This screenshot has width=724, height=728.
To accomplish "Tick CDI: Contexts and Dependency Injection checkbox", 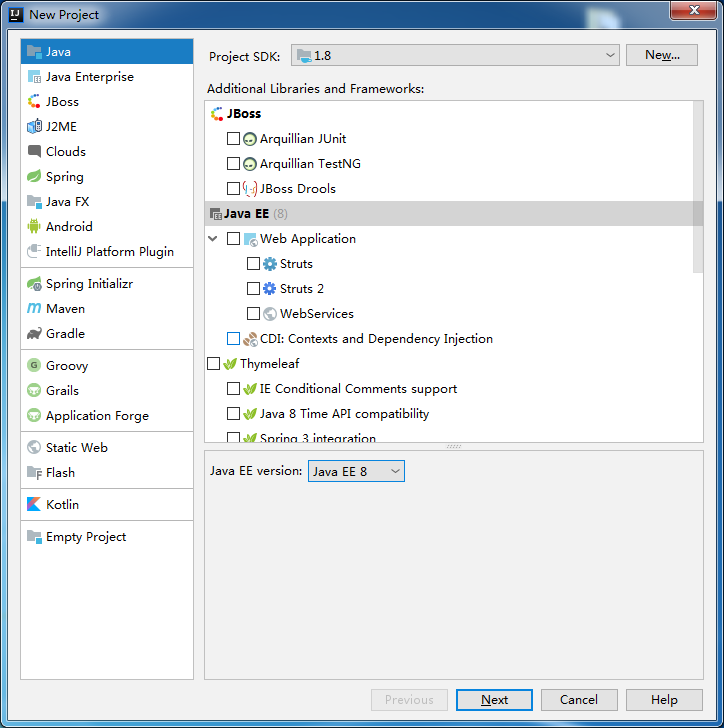I will [233, 339].
